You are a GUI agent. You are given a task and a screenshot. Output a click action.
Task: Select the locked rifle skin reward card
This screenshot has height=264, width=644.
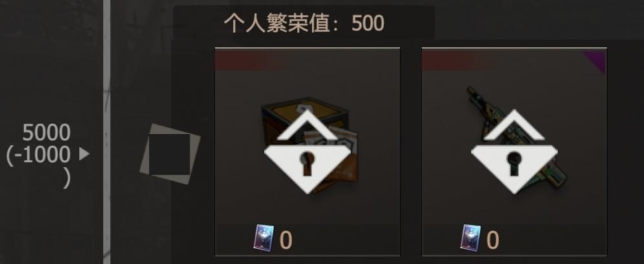[514, 151]
